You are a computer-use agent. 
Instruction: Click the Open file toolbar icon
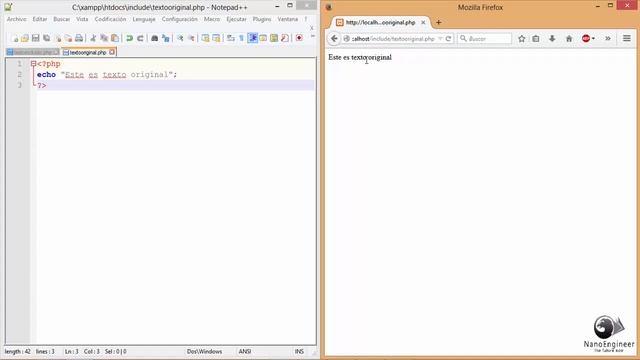point(25,38)
